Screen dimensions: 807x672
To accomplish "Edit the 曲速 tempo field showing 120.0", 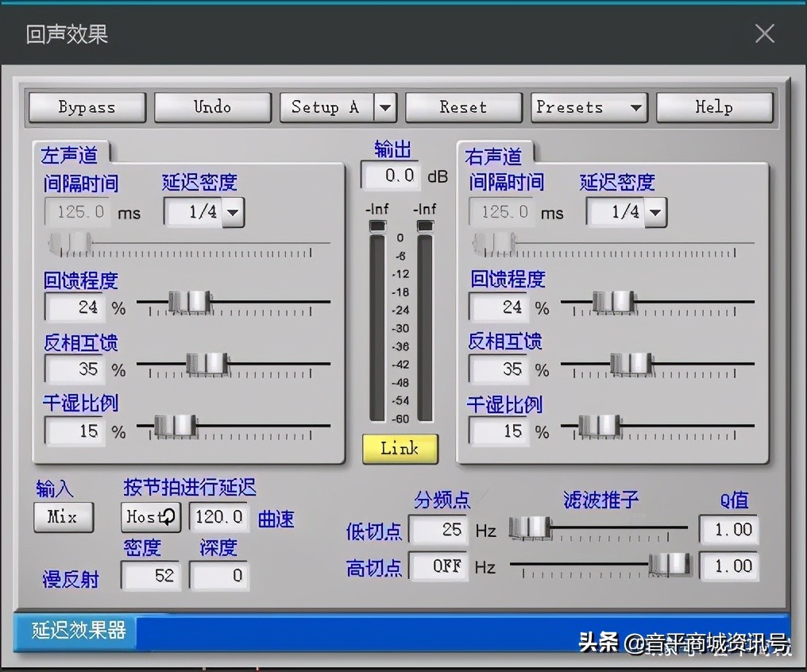I will click(x=218, y=517).
